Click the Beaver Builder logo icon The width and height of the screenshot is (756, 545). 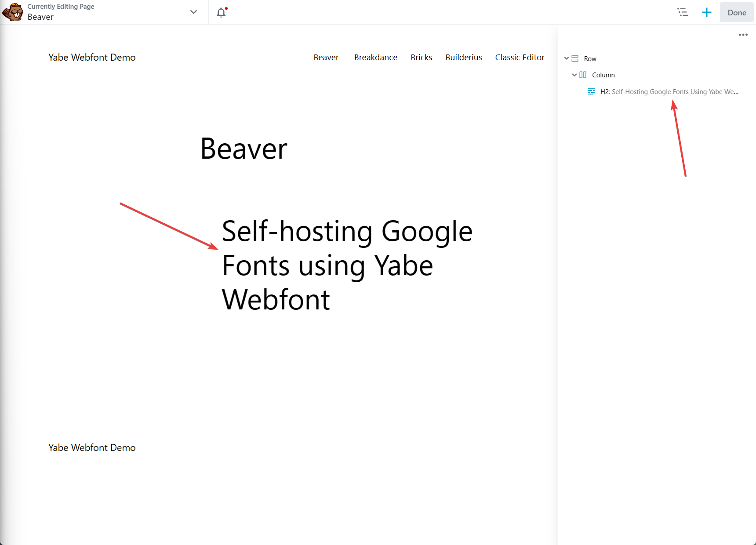pos(13,12)
